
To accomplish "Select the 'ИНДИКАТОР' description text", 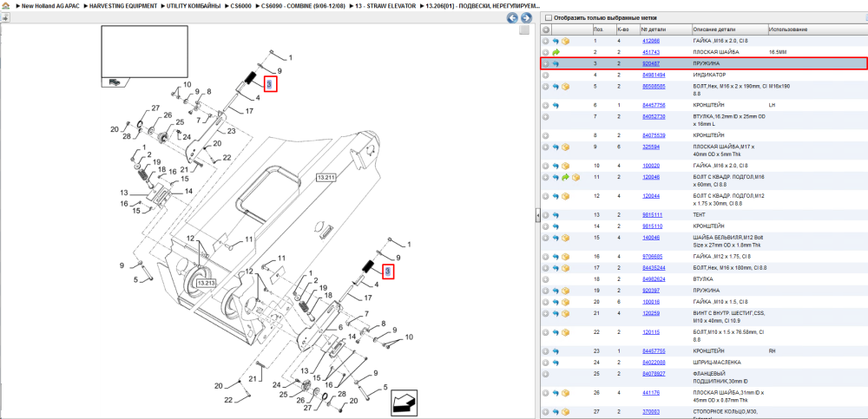I will (709, 75).
